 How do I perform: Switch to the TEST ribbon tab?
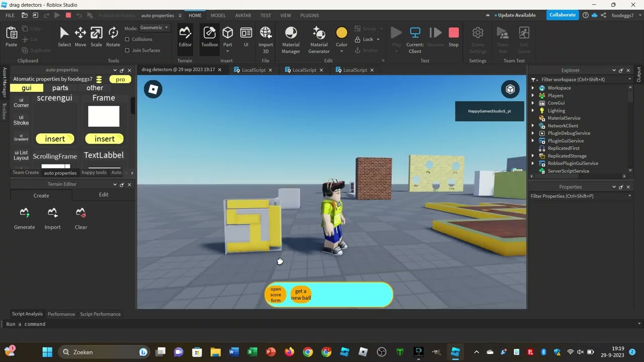coord(266,16)
